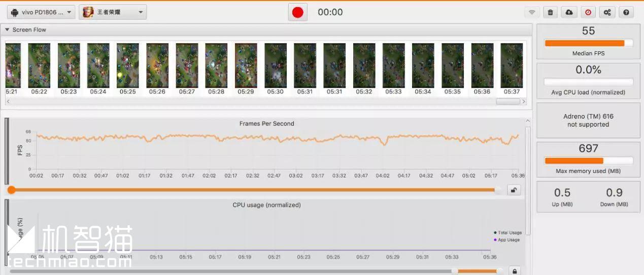Image resolution: width=644 pixels, height=275 pixels.
Task: Click the CPU usage (normalized) chart title
Action: pyautogui.click(x=266, y=205)
